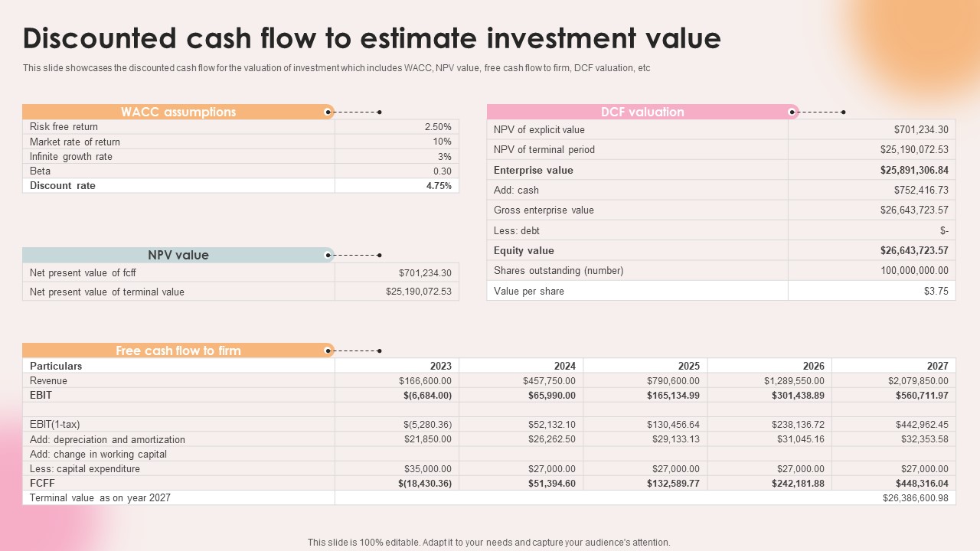This screenshot has height=551, width=980.
Task: Click the Terminal value as on year 2027 label
Action: pos(100,497)
